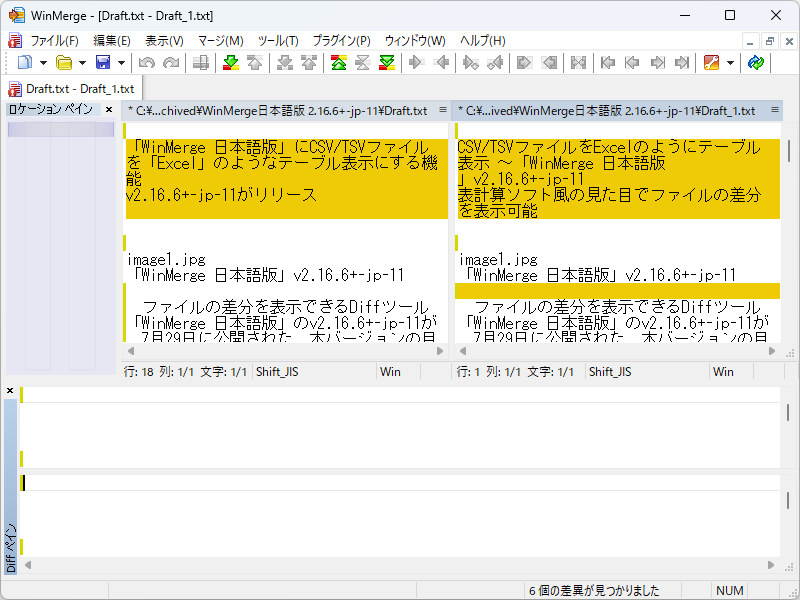Redo the last edit
The height and width of the screenshot is (600, 800).
(170, 63)
